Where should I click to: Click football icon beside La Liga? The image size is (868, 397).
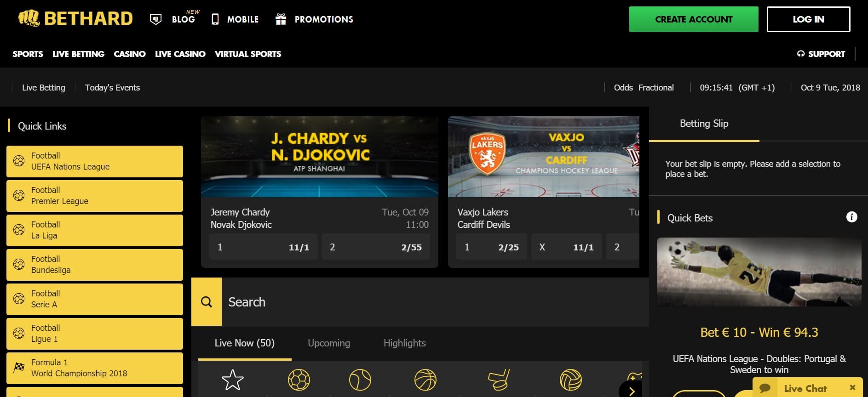point(19,230)
